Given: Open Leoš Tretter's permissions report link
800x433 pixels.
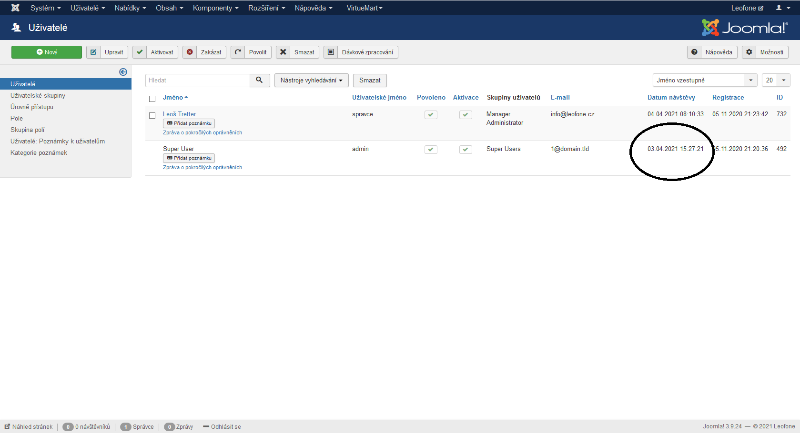Looking at the screenshot, I should 202,132.
